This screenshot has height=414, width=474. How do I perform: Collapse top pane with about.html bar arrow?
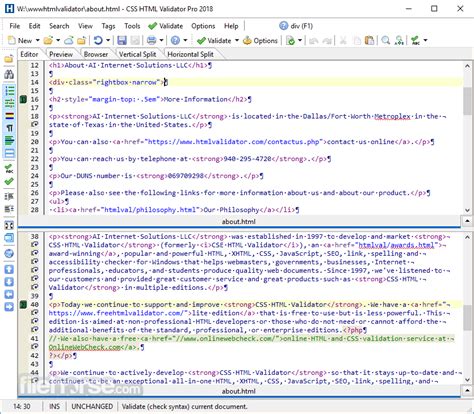tap(467, 221)
